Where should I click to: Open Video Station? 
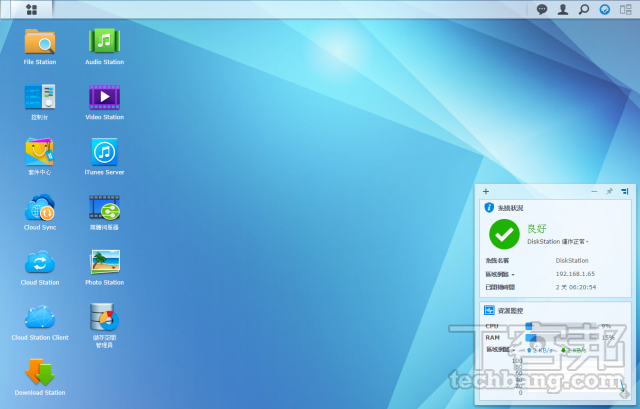(x=104, y=97)
